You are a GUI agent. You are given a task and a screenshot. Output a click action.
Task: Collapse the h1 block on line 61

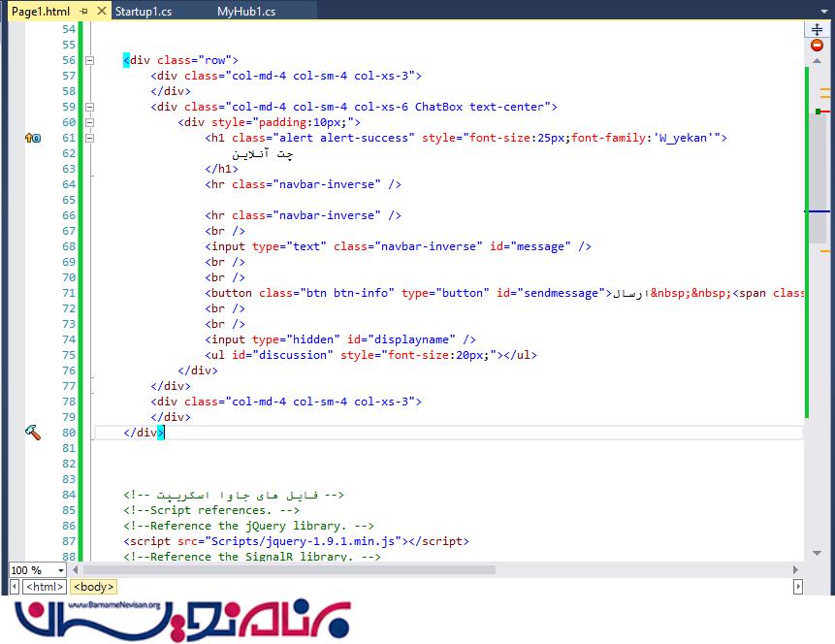point(90,138)
